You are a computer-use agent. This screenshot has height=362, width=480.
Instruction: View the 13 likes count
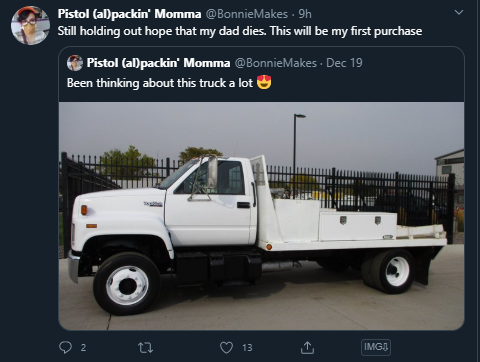pos(247,348)
